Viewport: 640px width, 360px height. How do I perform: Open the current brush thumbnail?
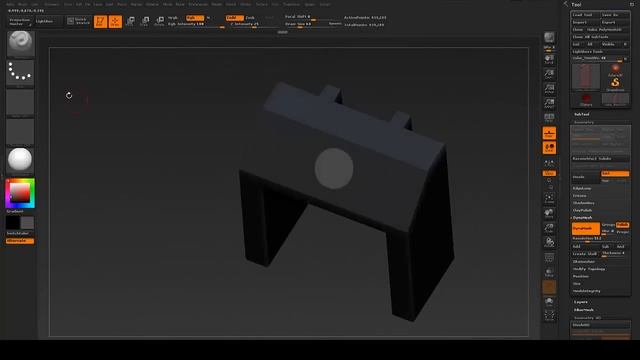20,44
